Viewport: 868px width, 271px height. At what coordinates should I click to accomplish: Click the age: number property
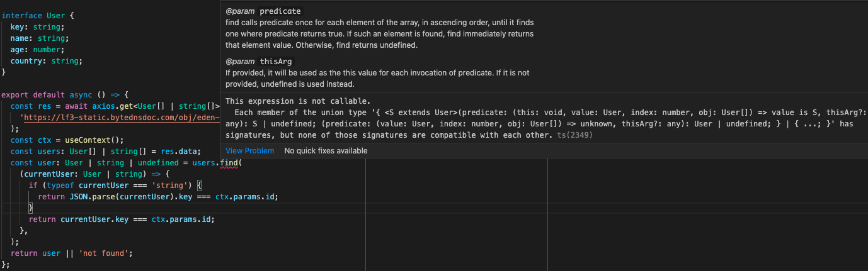37,50
